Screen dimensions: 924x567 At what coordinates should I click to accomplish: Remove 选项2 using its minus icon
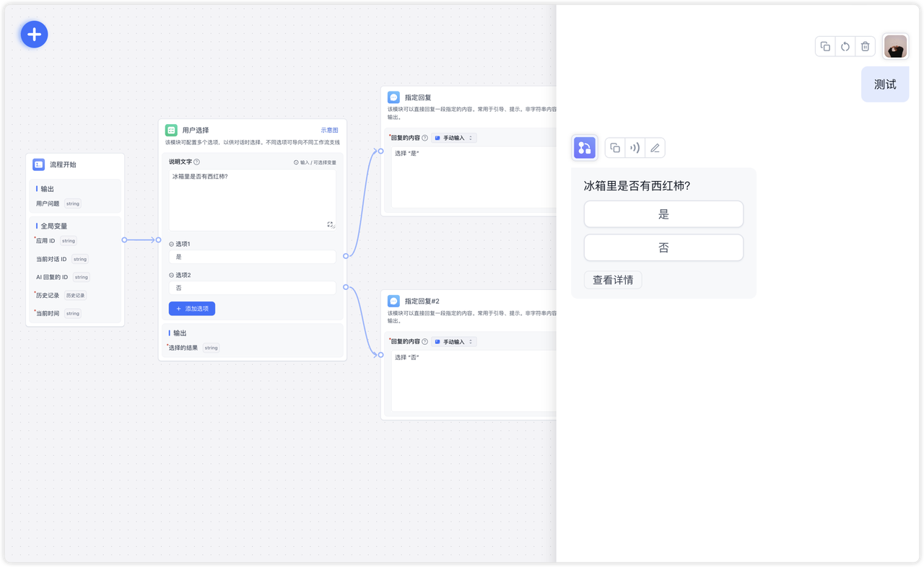click(172, 275)
